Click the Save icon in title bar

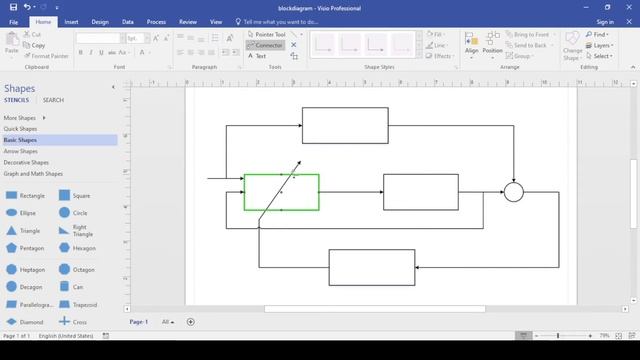point(13,7)
